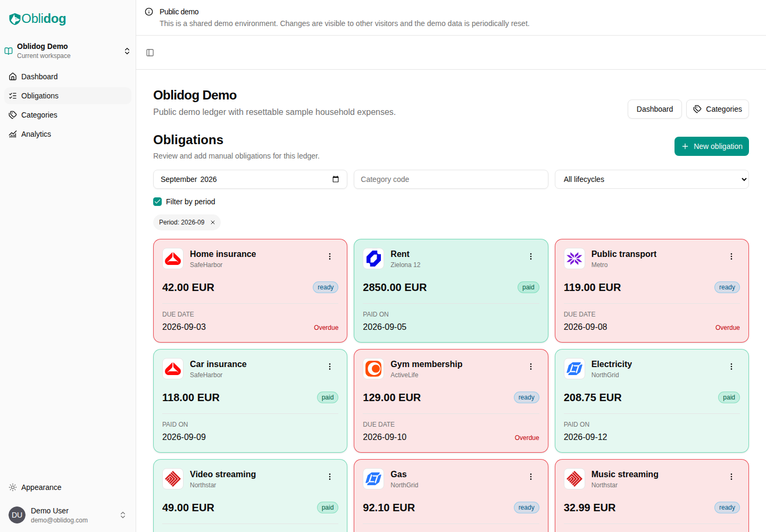Open the September 2026 period selector

click(250, 179)
